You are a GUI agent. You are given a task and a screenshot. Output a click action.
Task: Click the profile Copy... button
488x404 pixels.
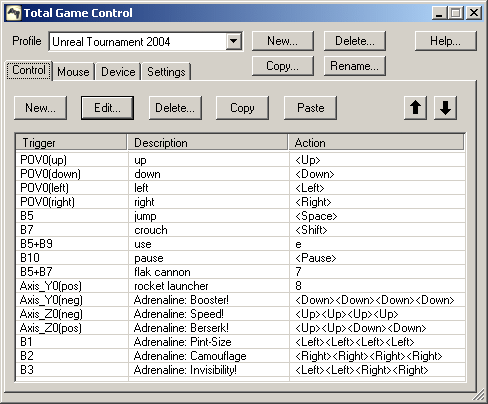(283, 66)
